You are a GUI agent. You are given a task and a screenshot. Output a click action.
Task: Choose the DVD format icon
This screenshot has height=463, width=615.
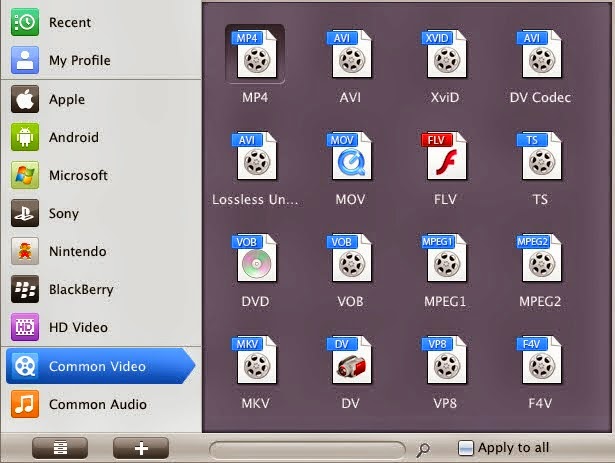(x=255, y=258)
